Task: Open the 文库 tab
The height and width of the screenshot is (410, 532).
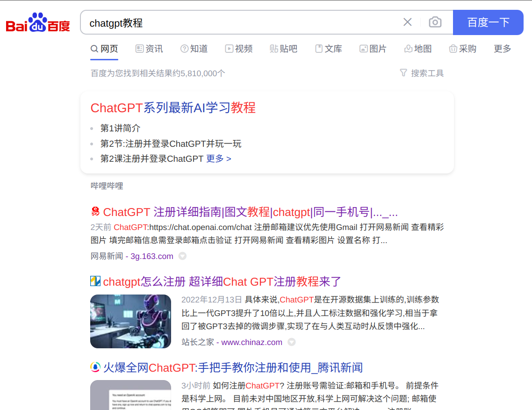Action: [x=329, y=49]
